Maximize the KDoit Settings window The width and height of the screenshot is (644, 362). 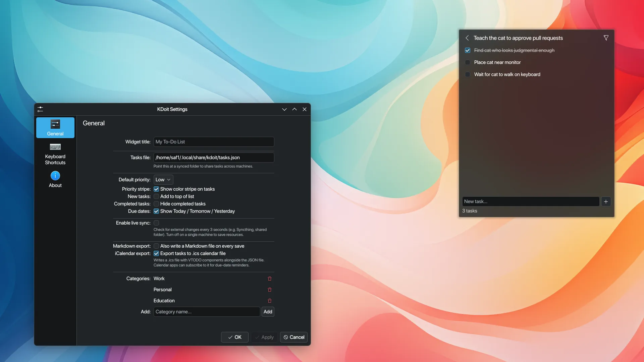click(294, 109)
